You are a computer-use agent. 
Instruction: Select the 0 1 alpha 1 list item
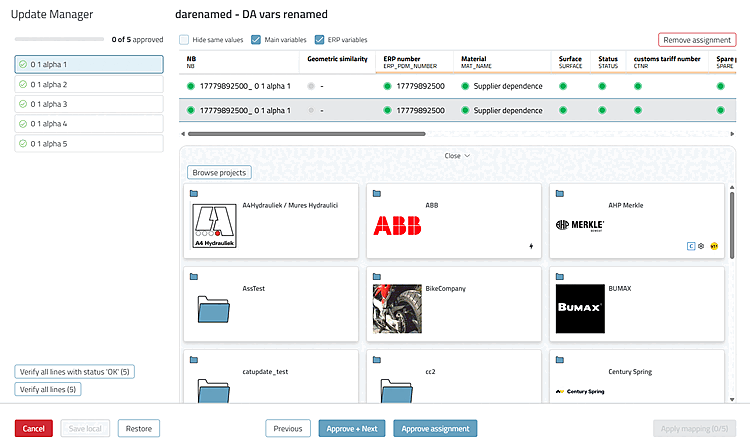pos(89,64)
